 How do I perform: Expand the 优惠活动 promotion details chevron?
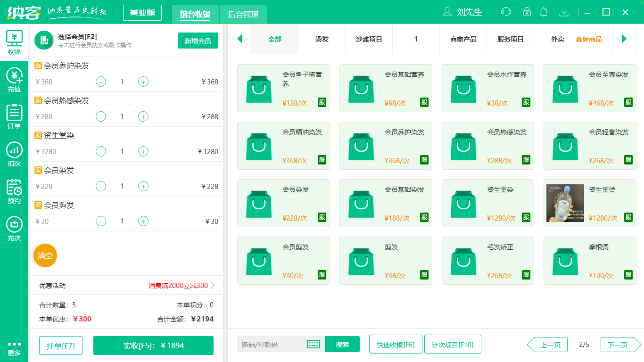click(x=212, y=285)
